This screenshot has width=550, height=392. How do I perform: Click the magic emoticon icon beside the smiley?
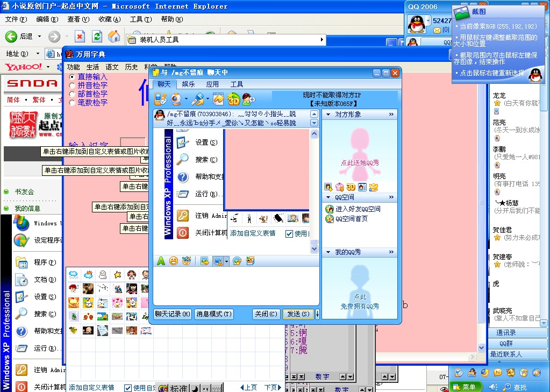tap(186, 261)
